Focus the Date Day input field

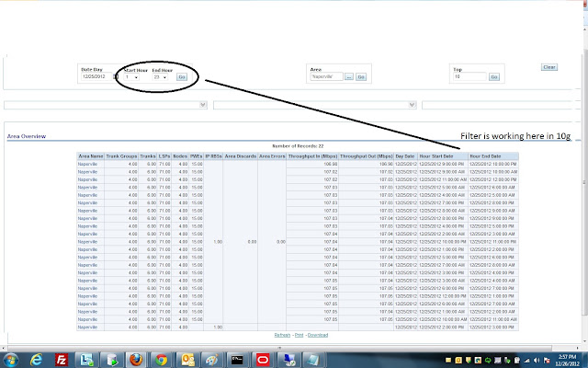tap(96, 76)
